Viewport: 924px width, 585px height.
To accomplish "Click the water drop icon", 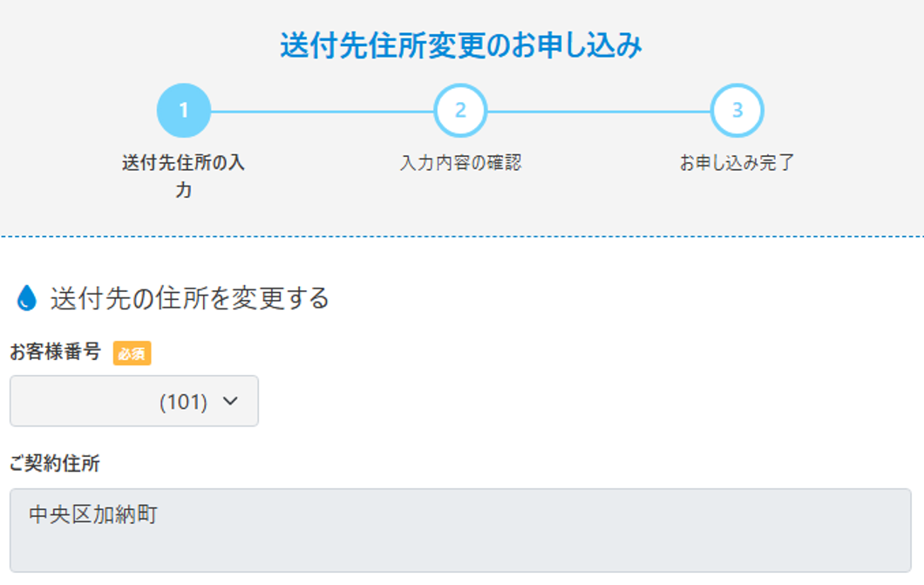I will 27,299.
